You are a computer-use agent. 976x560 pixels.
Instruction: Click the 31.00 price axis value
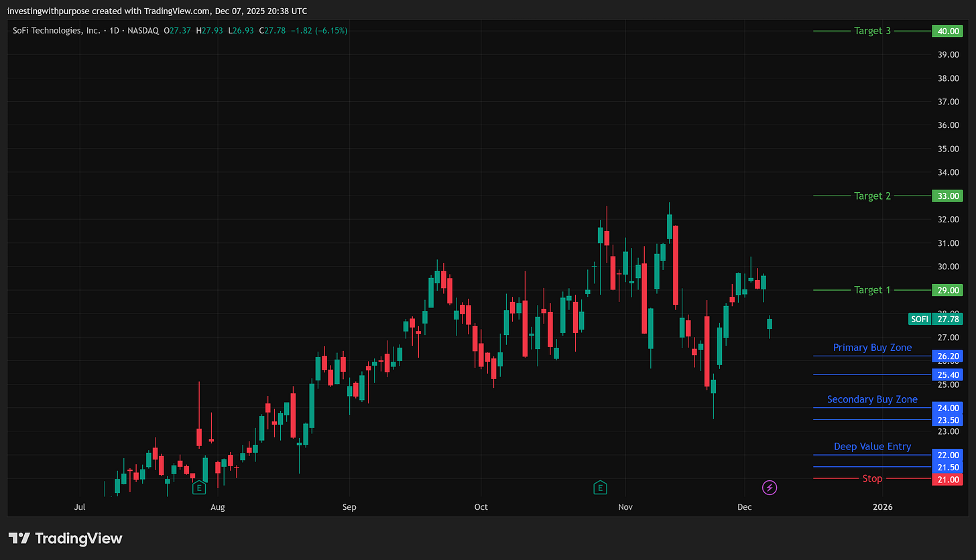click(947, 243)
